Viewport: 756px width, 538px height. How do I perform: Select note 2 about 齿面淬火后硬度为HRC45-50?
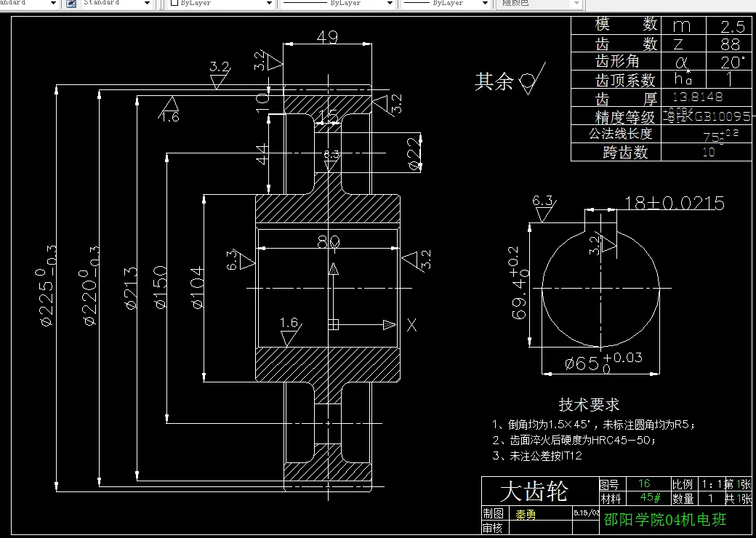pos(574,440)
